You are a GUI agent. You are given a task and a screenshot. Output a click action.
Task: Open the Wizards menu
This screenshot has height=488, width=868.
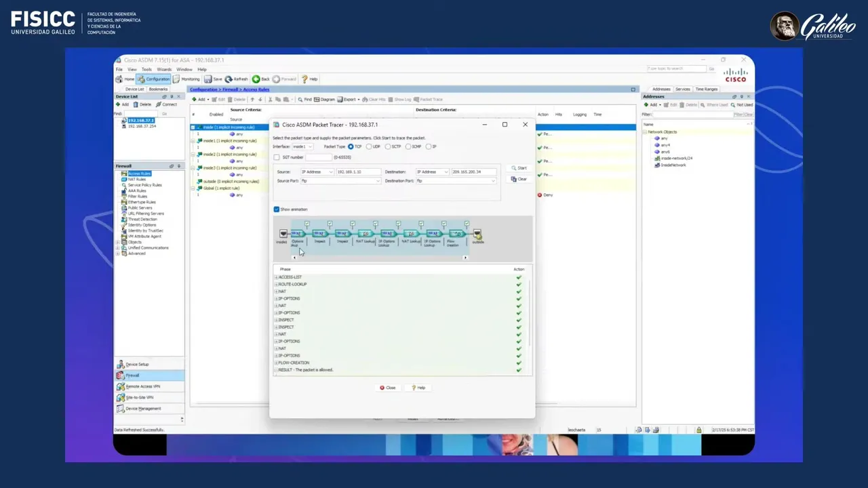coord(164,69)
